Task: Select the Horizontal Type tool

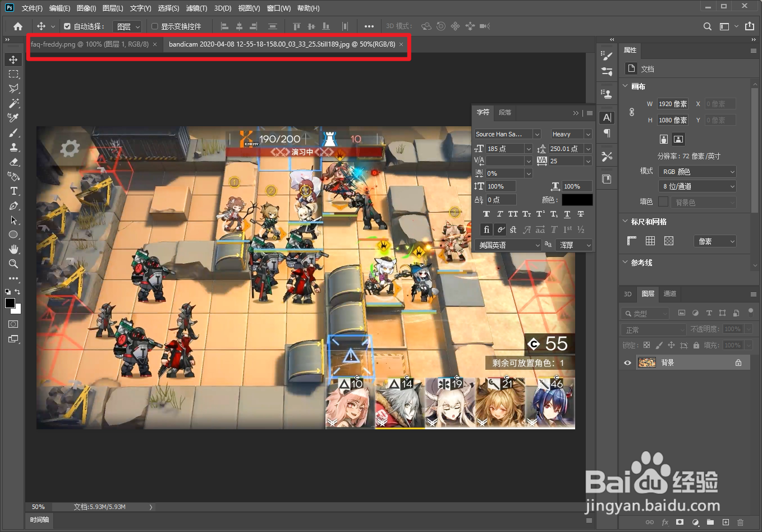Action: click(x=13, y=191)
